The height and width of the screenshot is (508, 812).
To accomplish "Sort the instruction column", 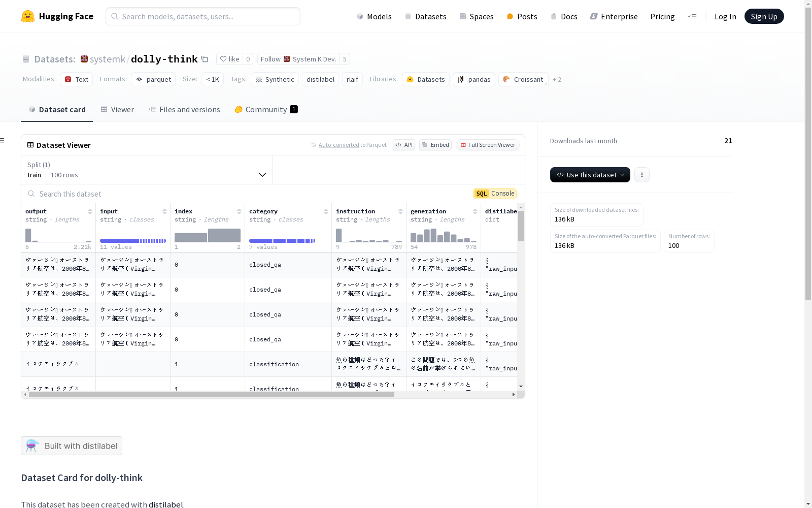I will click(400, 211).
